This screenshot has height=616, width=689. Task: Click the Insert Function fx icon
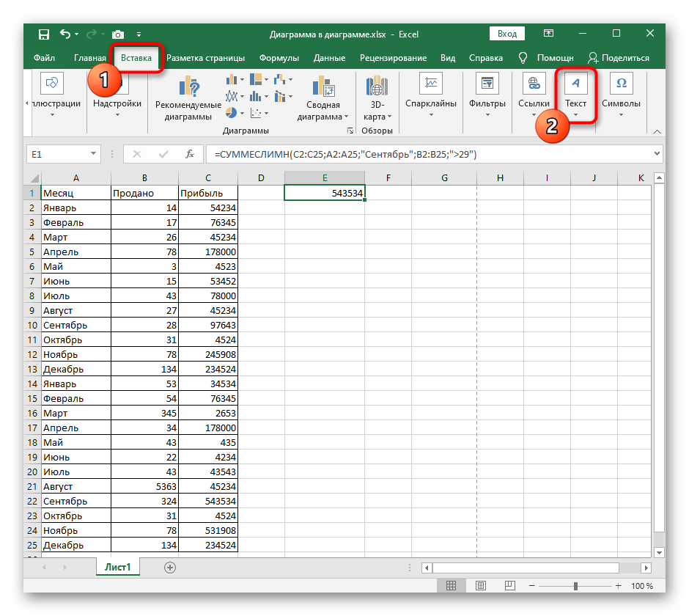coord(190,154)
